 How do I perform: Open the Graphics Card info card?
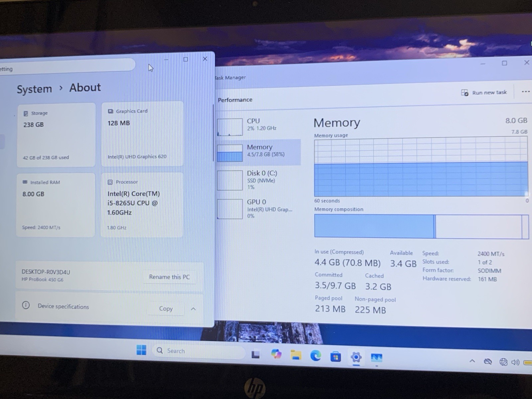[142, 134]
